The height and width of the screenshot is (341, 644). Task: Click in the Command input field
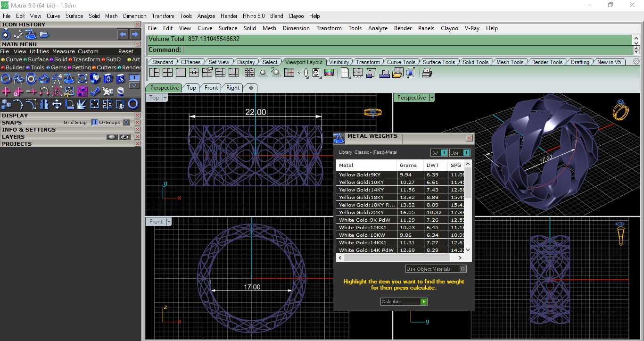[x=407, y=50]
